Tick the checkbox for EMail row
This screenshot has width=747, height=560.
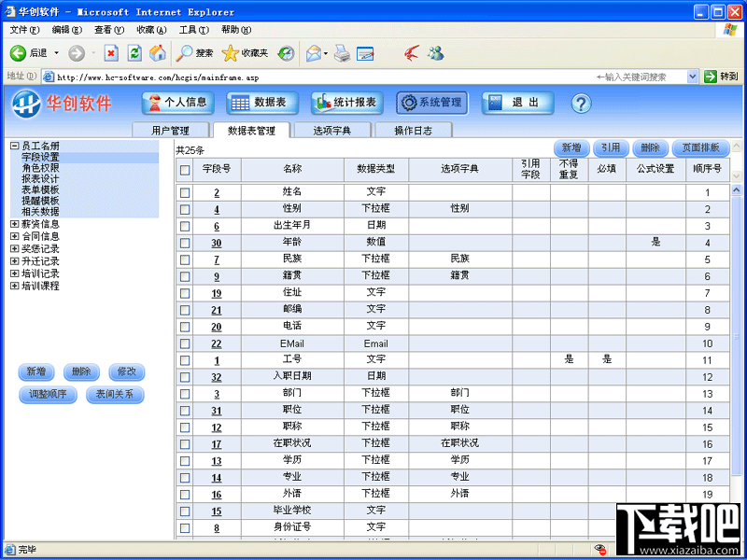[x=185, y=343]
